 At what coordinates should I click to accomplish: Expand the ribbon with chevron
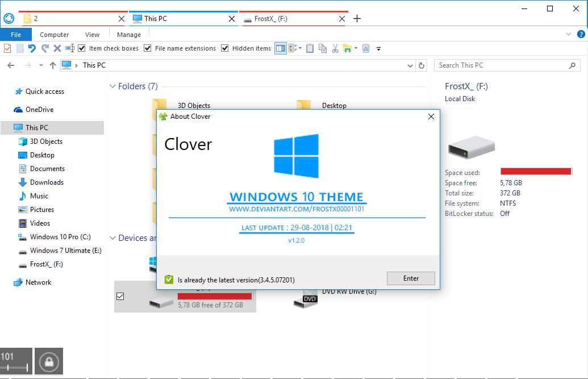(569, 34)
